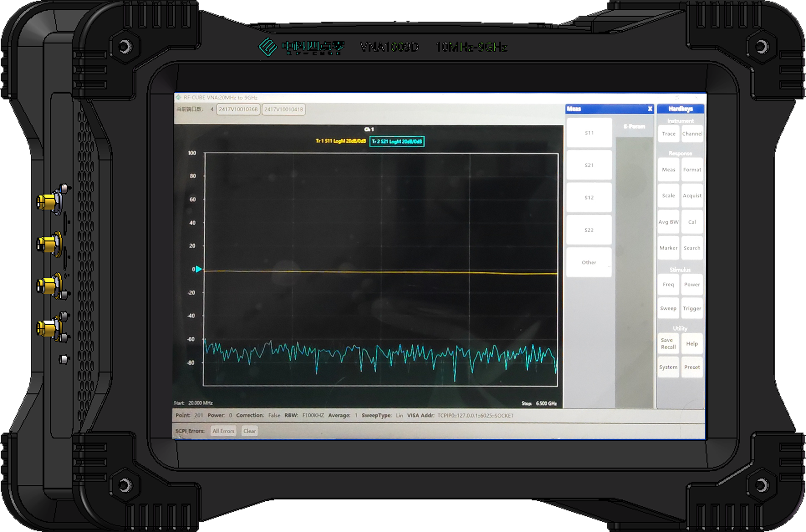Choose S12 in the Meas panel
This screenshot has height=532, width=806.
(x=589, y=198)
